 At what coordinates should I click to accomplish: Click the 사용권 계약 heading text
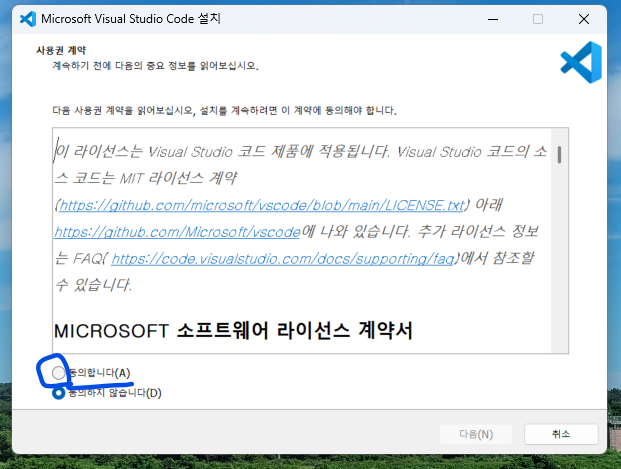(61, 50)
